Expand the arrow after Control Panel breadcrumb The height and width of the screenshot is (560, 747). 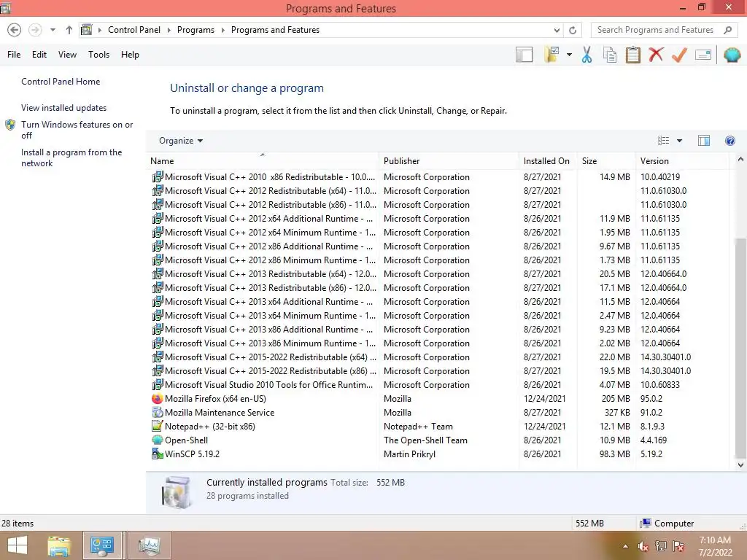(169, 30)
